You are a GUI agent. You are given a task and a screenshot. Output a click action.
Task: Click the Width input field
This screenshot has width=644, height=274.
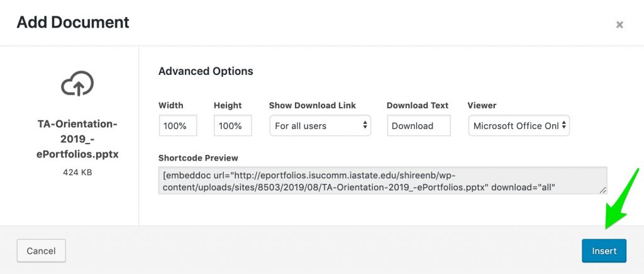click(x=178, y=125)
